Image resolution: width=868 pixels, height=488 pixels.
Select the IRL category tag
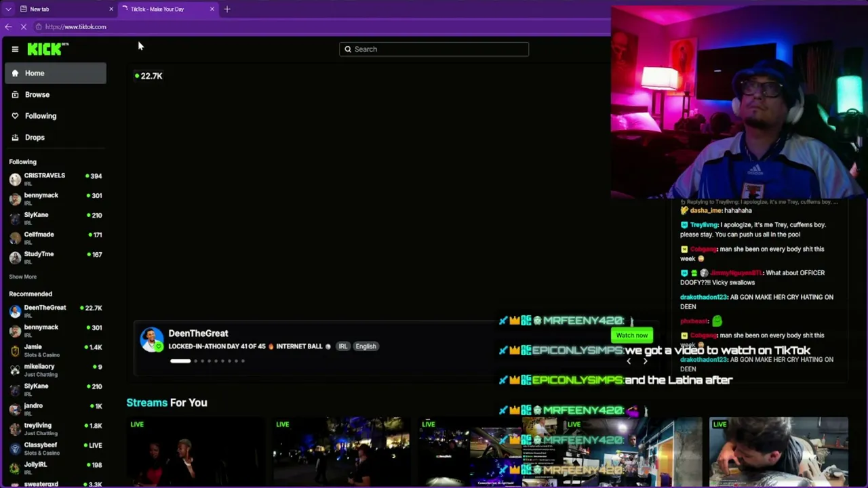[x=343, y=346]
